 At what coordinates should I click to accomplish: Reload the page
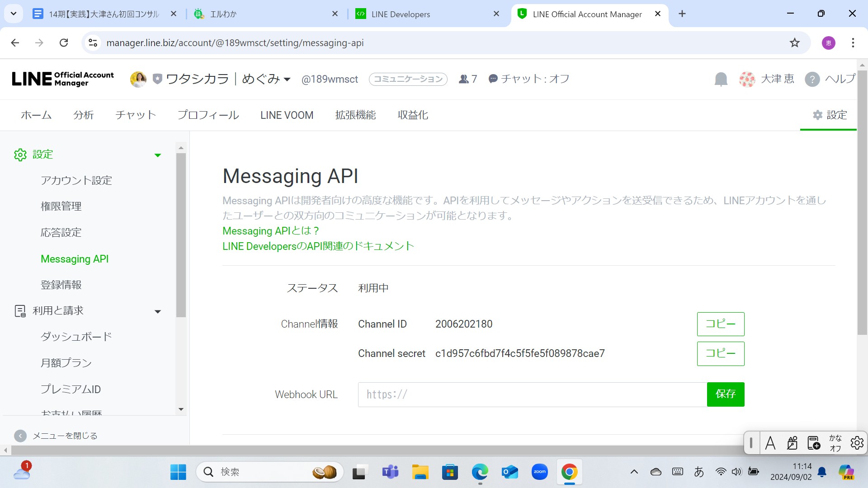(x=64, y=43)
